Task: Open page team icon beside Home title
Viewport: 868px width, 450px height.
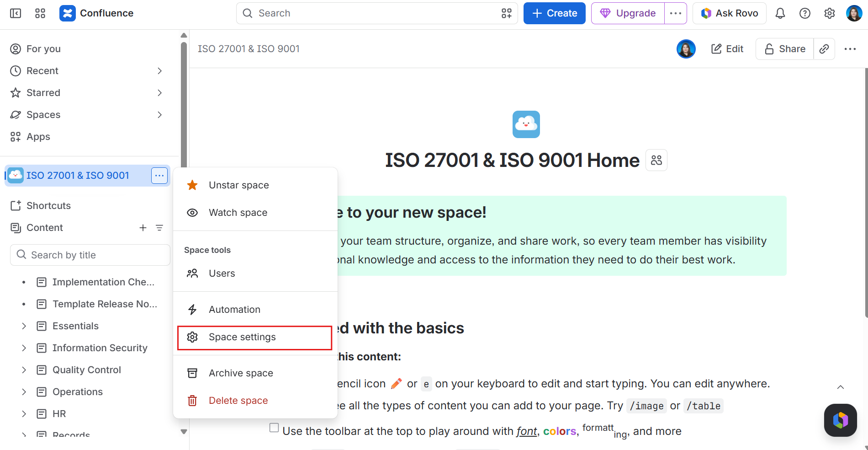Action: (x=656, y=160)
